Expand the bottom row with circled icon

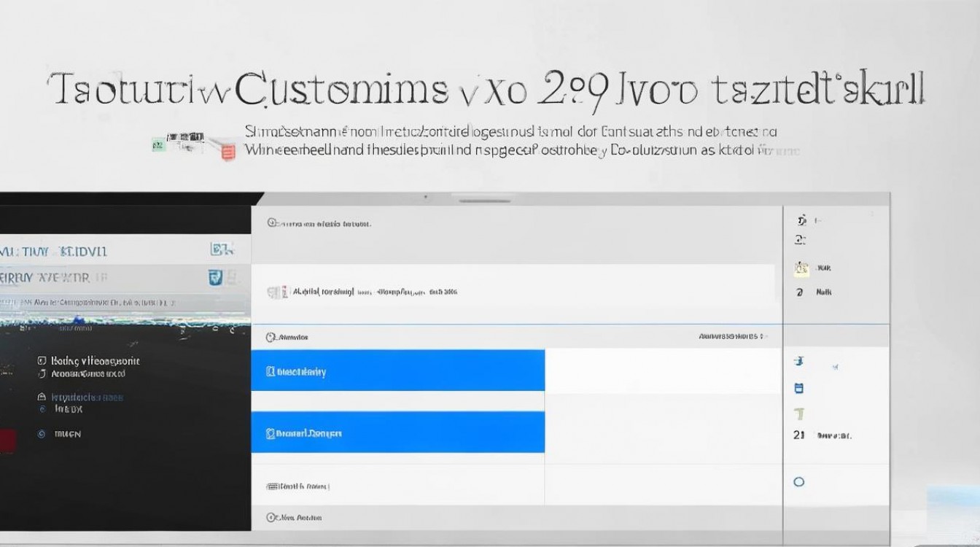click(294, 518)
